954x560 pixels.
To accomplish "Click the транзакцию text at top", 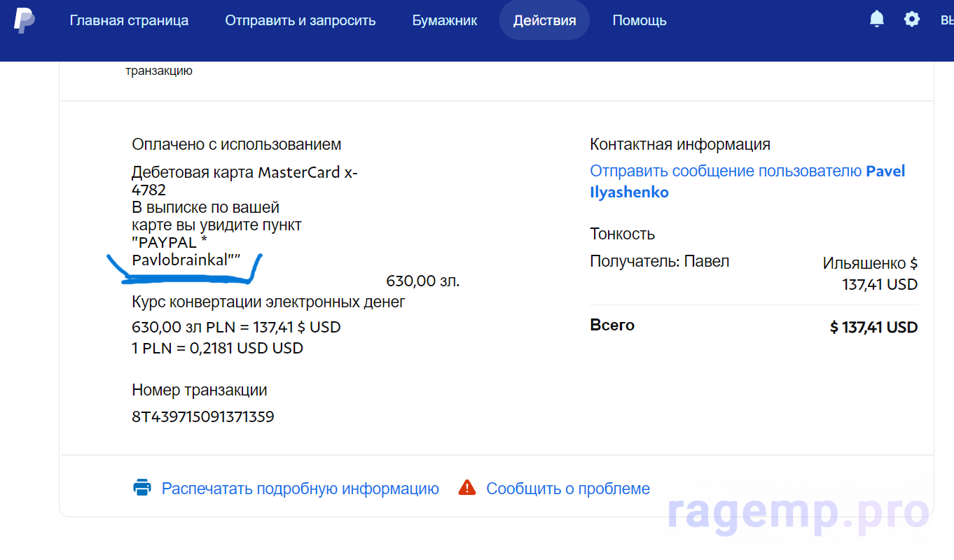I will 159,71.
